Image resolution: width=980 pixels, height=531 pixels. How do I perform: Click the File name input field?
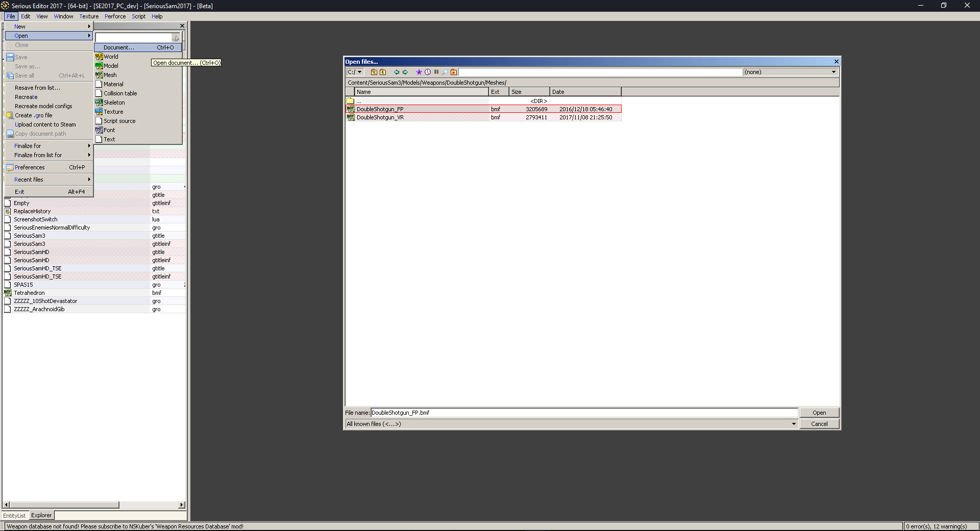click(584, 413)
